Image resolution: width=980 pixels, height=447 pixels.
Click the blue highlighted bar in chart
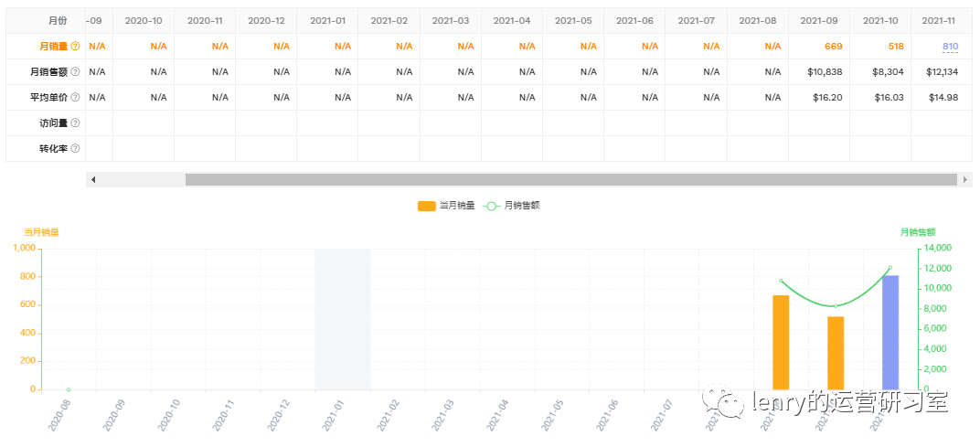(x=890, y=333)
